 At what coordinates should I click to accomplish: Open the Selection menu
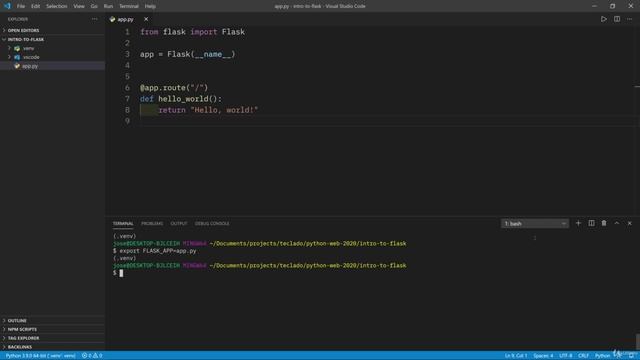tap(56, 6)
